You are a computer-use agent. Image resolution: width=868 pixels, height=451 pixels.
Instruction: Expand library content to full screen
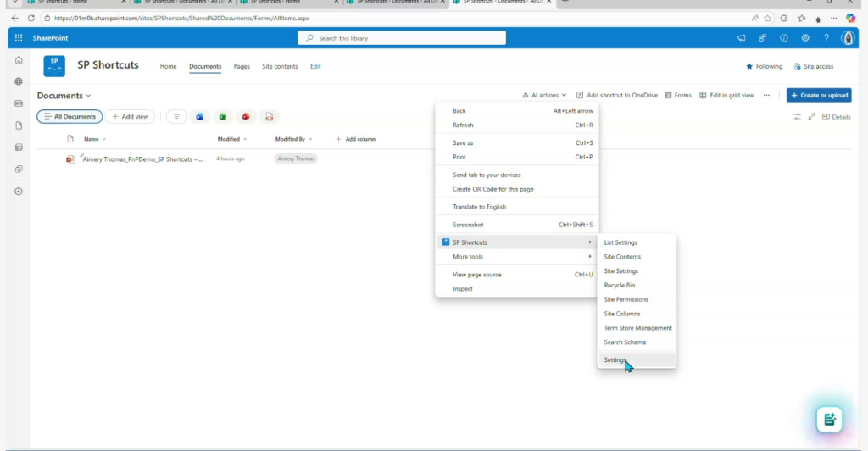pyautogui.click(x=811, y=117)
